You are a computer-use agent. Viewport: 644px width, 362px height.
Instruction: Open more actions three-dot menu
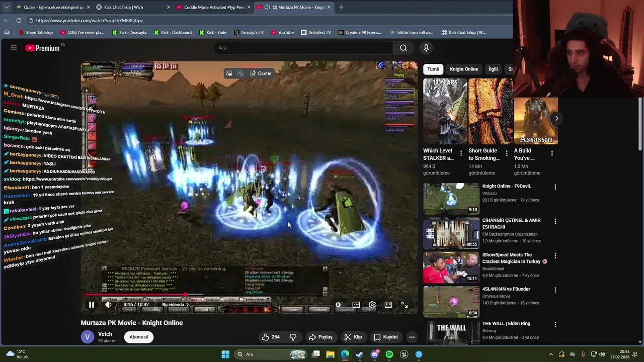click(x=412, y=337)
